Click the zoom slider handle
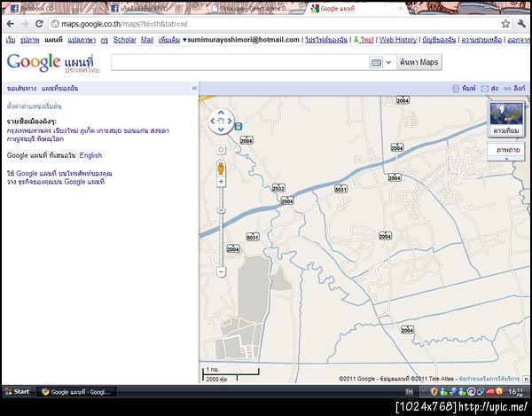532x416 pixels. [221, 210]
